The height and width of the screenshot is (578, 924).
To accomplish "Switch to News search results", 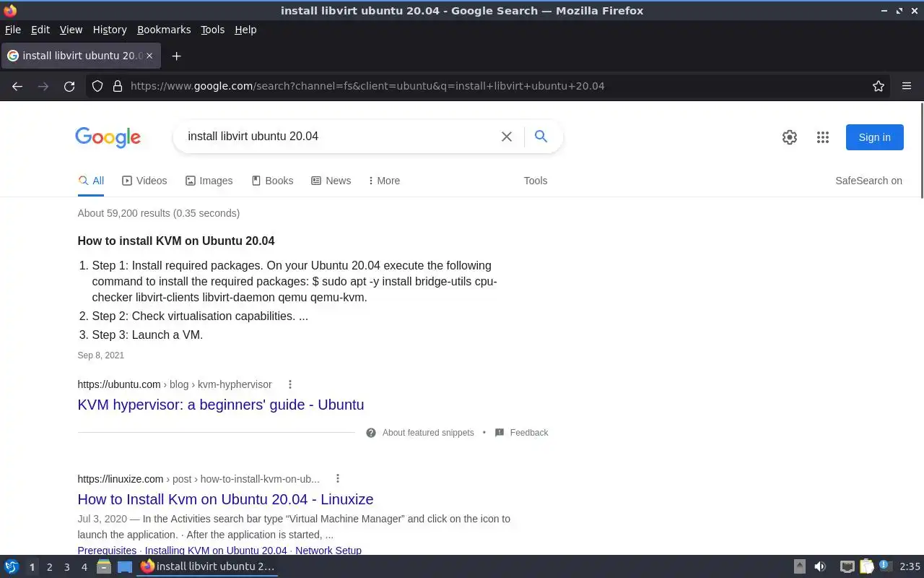I will tap(331, 181).
